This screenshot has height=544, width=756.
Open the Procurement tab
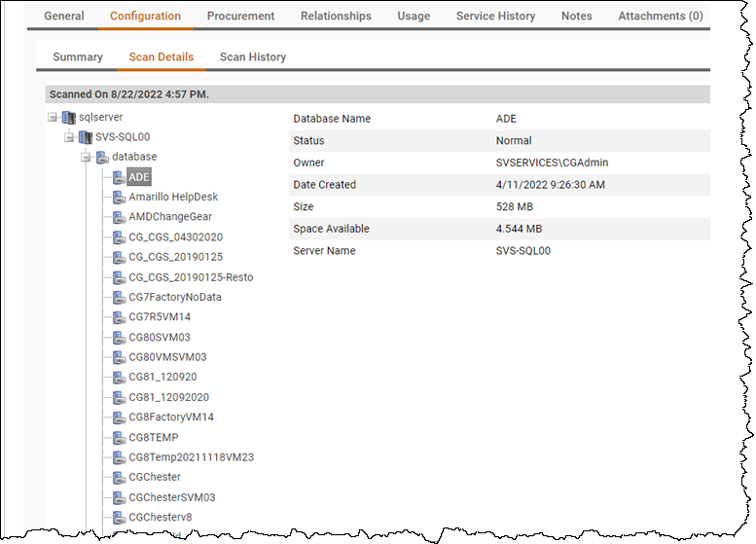(x=240, y=16)
